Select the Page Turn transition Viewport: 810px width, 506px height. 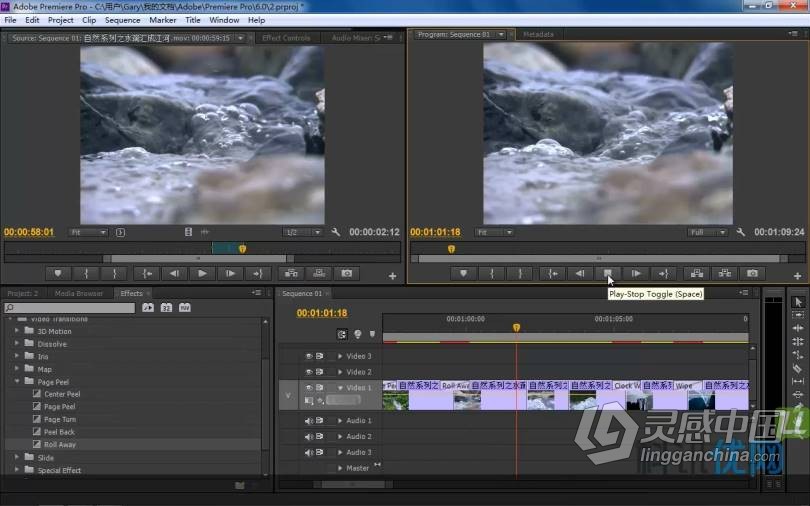pos(60,419)
